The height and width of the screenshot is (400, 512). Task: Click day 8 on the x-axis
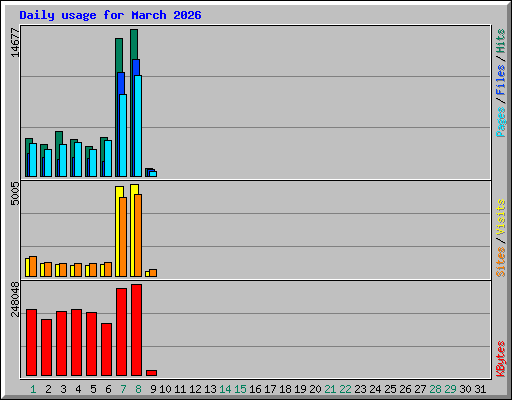[x=138, y=389]
